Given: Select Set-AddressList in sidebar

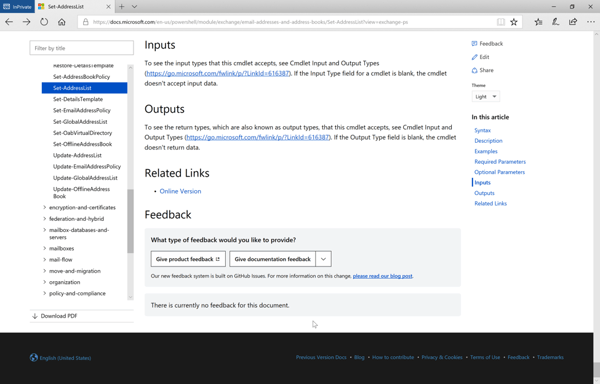Looking at the screenshot, I should point(85,88).
